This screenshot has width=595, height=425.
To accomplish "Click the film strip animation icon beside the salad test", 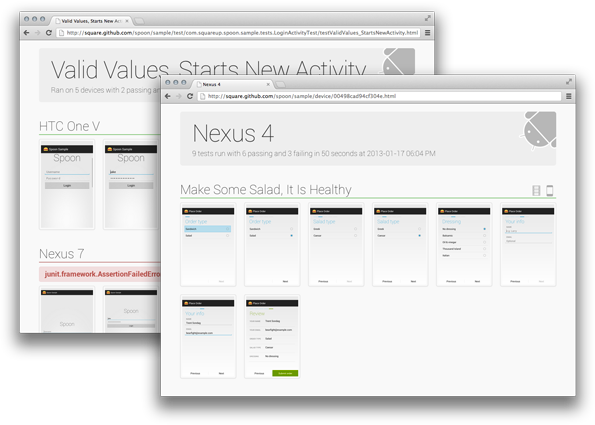I will tap(536, 190).
